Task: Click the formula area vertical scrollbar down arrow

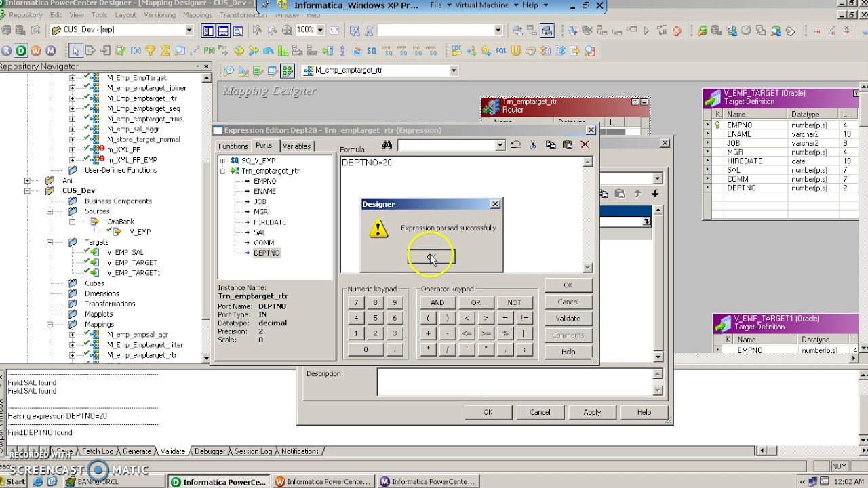Action: coord(588,268)
